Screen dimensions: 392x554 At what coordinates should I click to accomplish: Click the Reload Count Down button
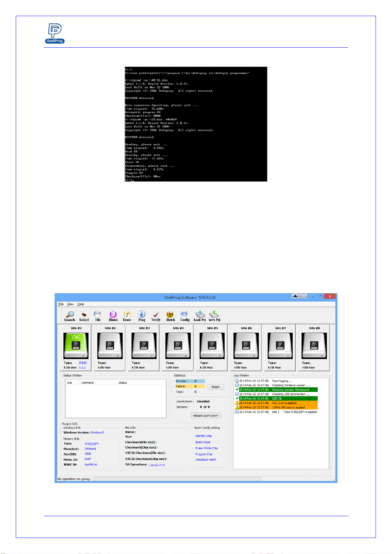206,416
